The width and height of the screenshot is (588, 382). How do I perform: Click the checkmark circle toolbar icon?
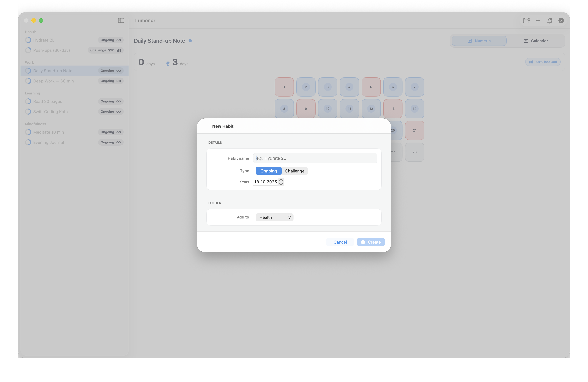tap(561, 20)
